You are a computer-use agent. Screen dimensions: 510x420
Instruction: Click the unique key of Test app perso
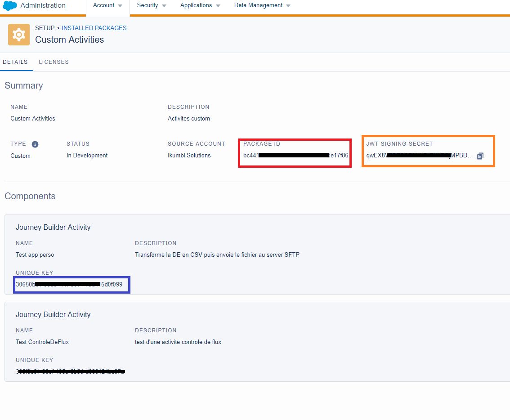pyautogui.click(x=69, y=284)
